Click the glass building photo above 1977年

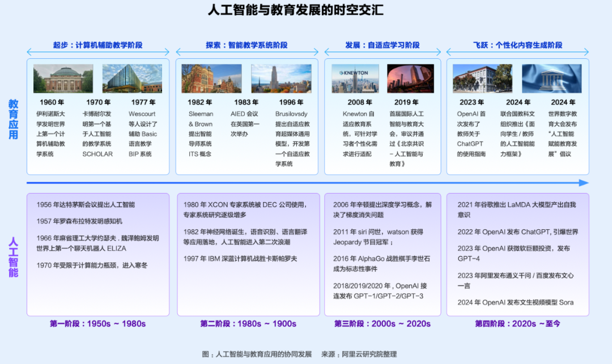coord(132,78)
